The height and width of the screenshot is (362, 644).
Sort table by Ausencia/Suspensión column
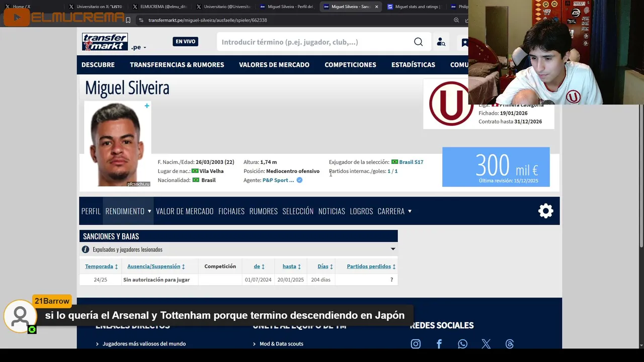(x=156, y=266)
